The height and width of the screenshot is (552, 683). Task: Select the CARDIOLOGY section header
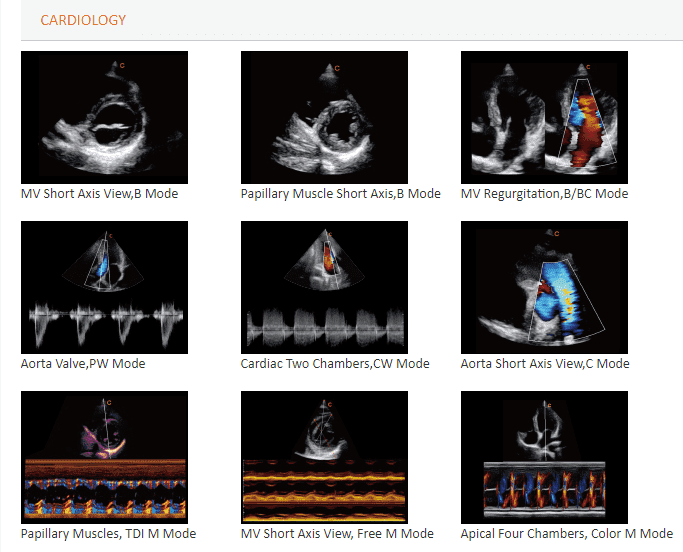tap(83, 20)
